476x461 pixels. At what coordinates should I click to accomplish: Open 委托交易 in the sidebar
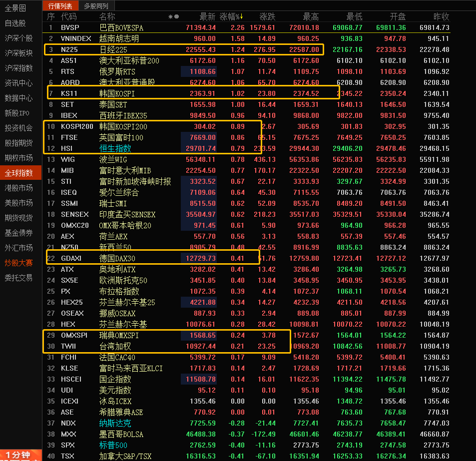[x=18, y=278]
